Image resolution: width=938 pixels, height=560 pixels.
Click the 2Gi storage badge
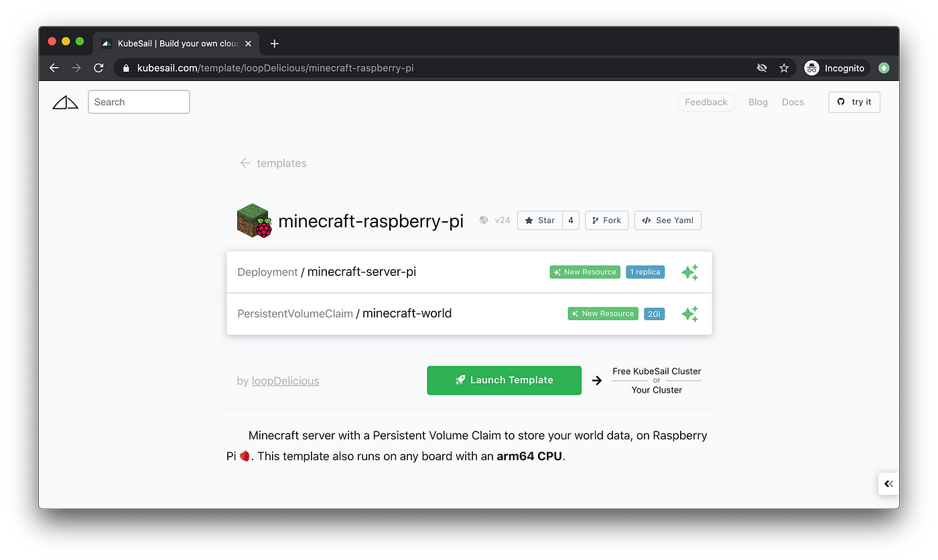point(654,313)
